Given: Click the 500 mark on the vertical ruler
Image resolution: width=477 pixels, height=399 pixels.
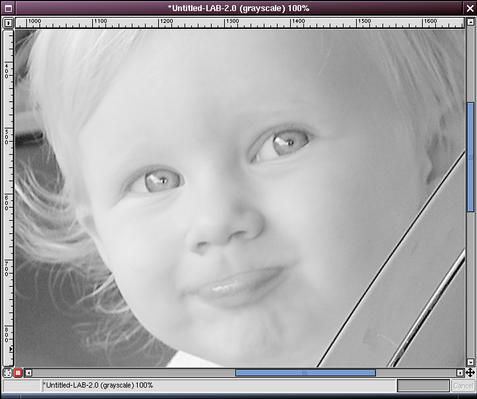Looking at the screenshot, I should point(7,136).
